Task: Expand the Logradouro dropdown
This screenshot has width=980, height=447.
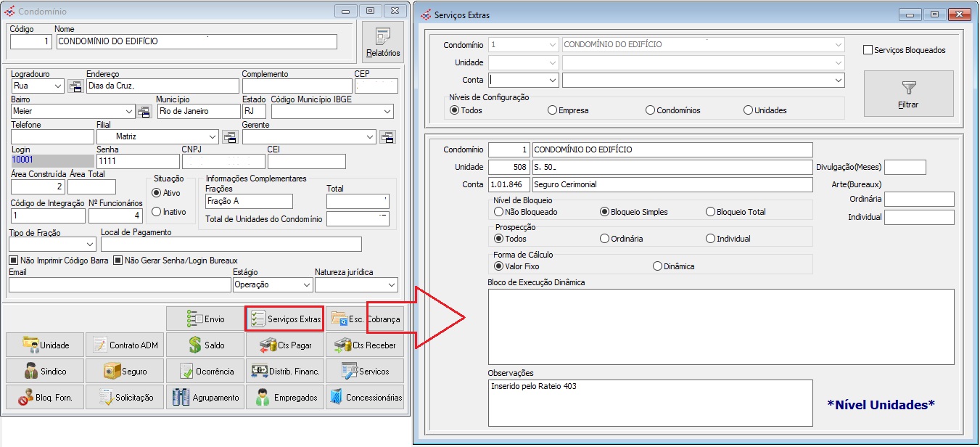Action: (59, 86)
